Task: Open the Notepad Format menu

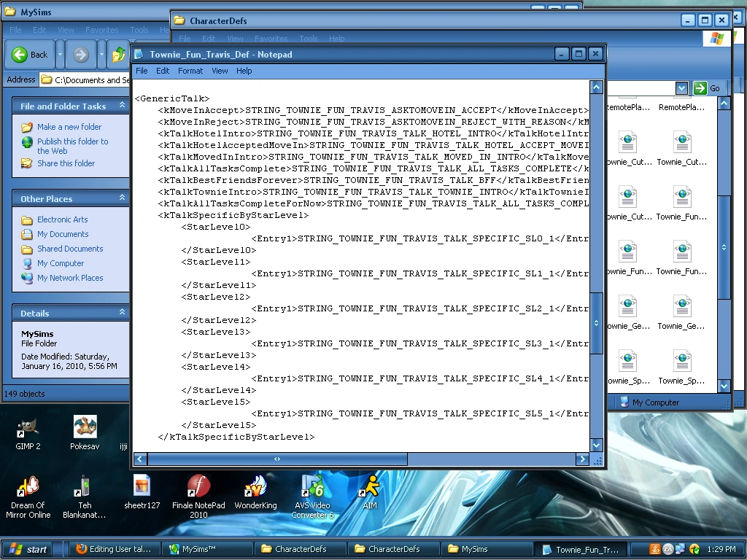Action: click(x=190, y=71)
